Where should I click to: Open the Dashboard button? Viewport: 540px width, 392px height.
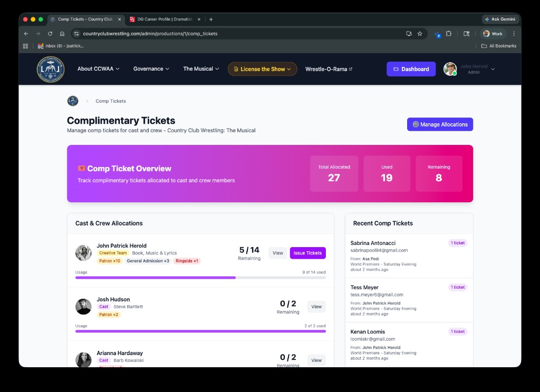pos(411,69)
